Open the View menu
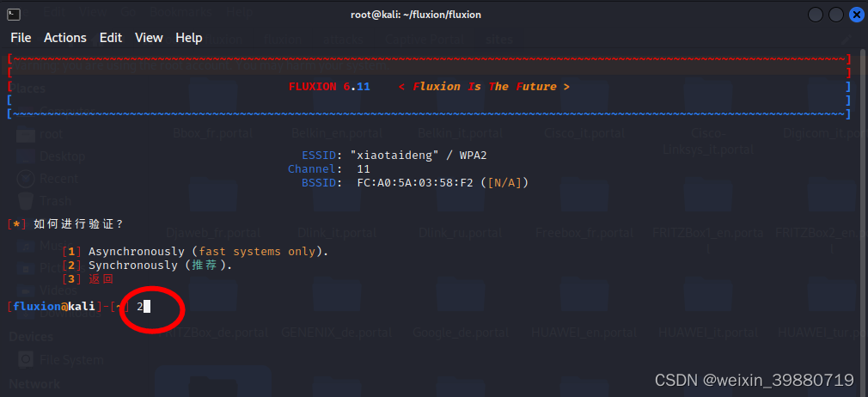The image size is (868, 397). [x=149, y=38]
